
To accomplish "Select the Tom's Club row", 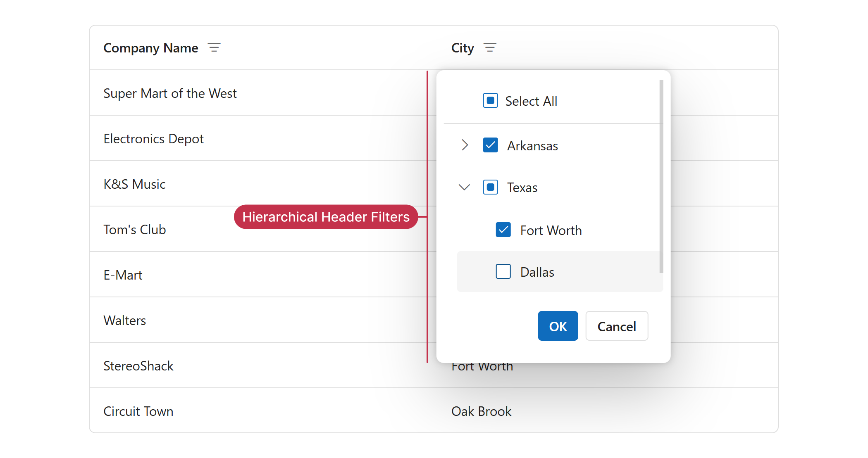I will click(134, 229).
